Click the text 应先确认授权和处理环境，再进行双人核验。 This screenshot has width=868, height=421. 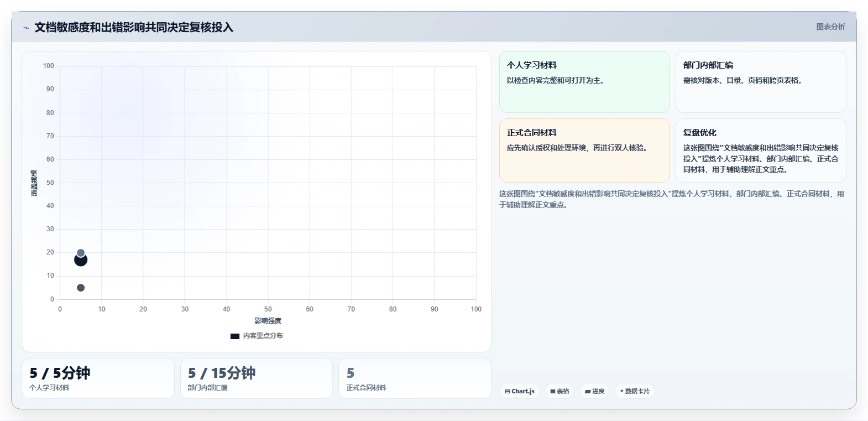tap(578, 148)
